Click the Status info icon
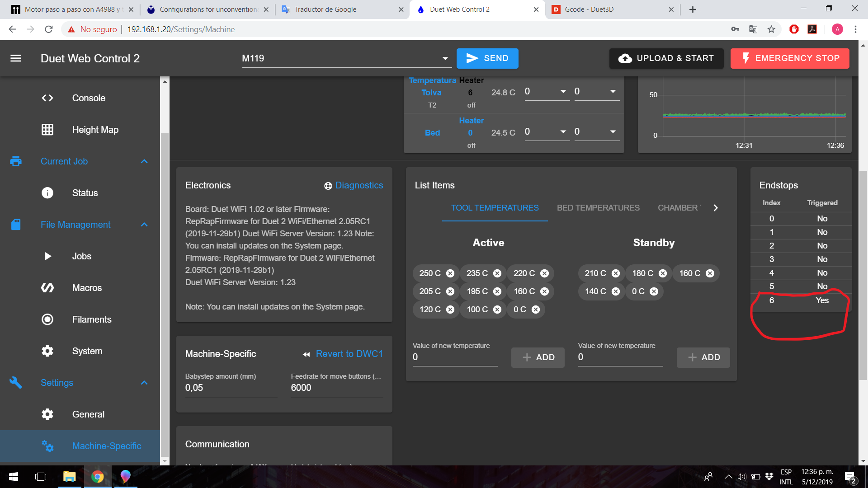This screenshot has height=488, width=868. 47,193
